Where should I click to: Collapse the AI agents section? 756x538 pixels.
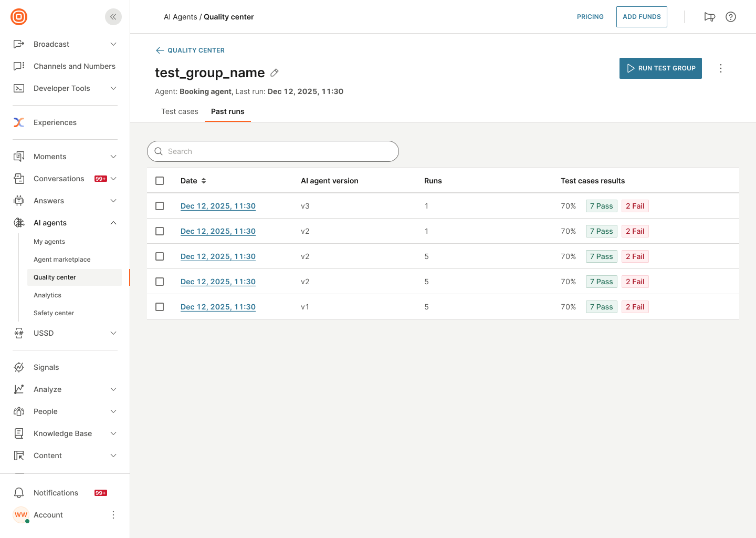click(x=113, y=222)
